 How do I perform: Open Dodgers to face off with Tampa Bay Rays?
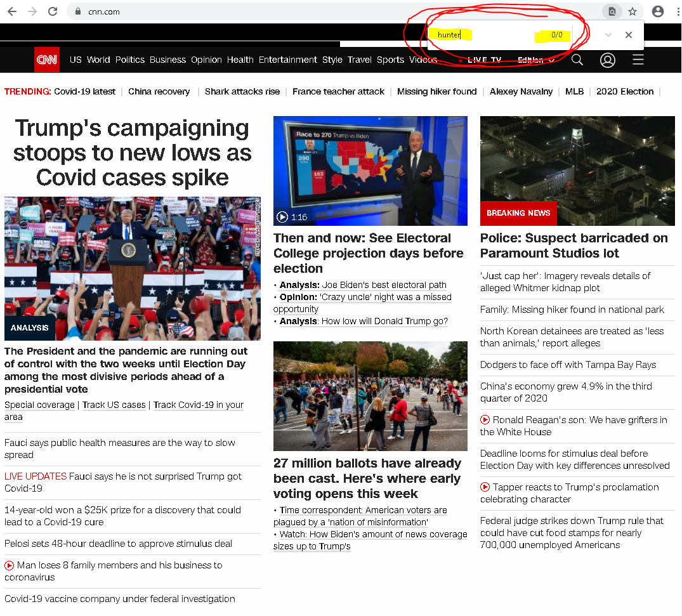568,365
